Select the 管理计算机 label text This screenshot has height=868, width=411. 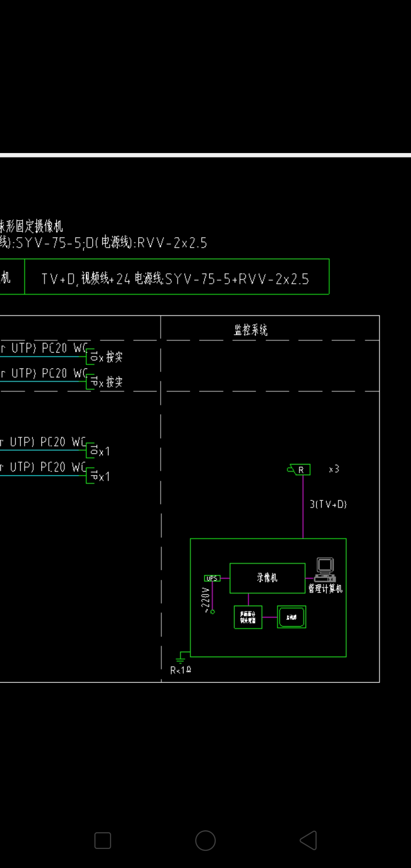click(325, 589)
